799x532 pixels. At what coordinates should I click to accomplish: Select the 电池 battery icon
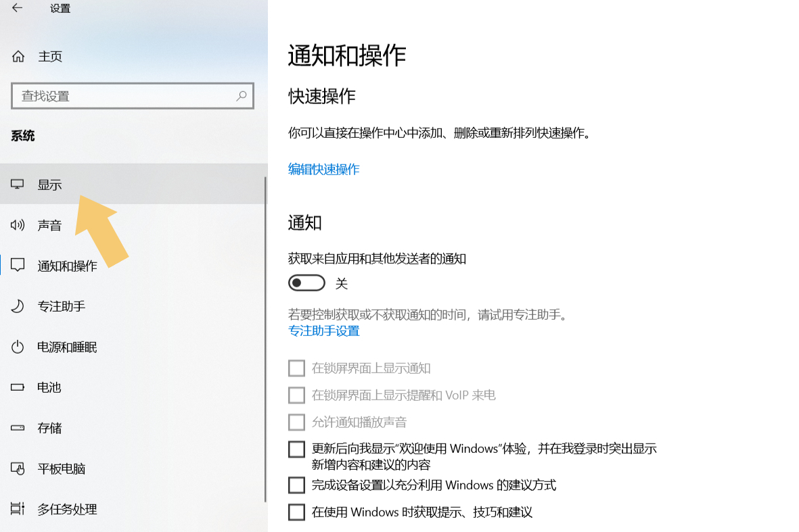point(16,387)
